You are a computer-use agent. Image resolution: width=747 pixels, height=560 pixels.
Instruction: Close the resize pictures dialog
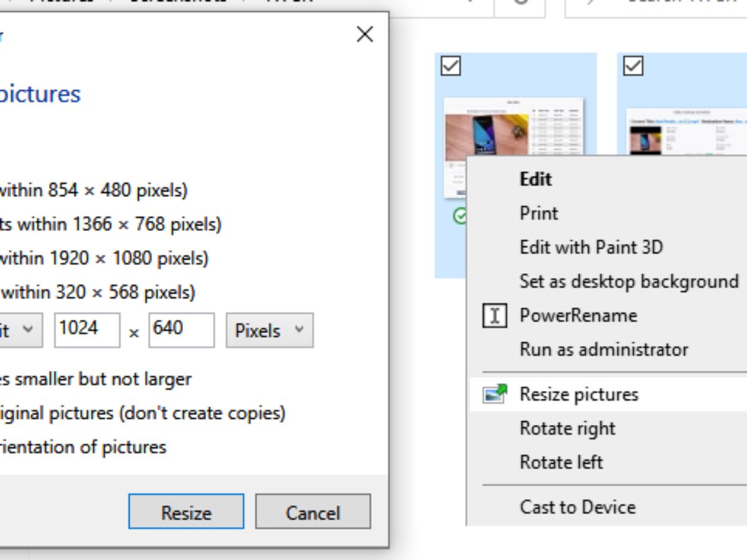(x=365, y=34)
